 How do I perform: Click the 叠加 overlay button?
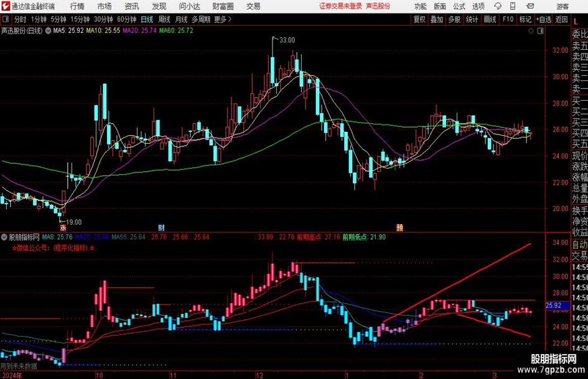click(x=437, y=19)
